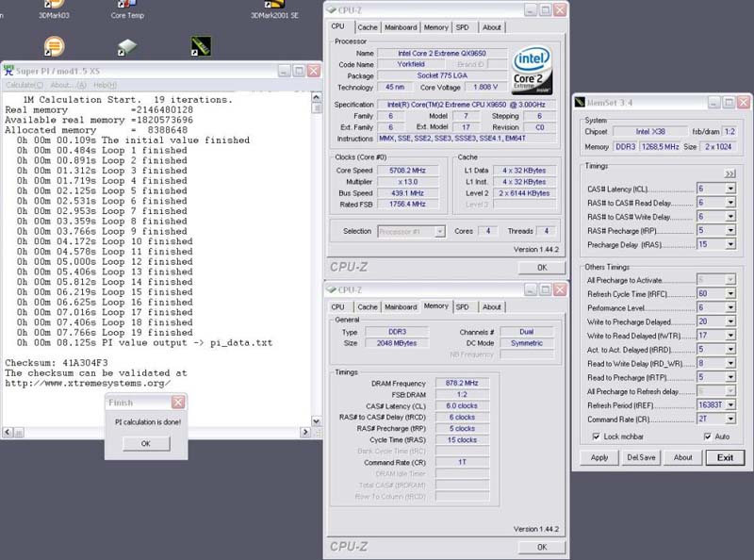Image resolution: width=754 pixels, height=560 pixels.
Task: Switch to Cache tab in upper CPU-Z
Action: [368, 27]
